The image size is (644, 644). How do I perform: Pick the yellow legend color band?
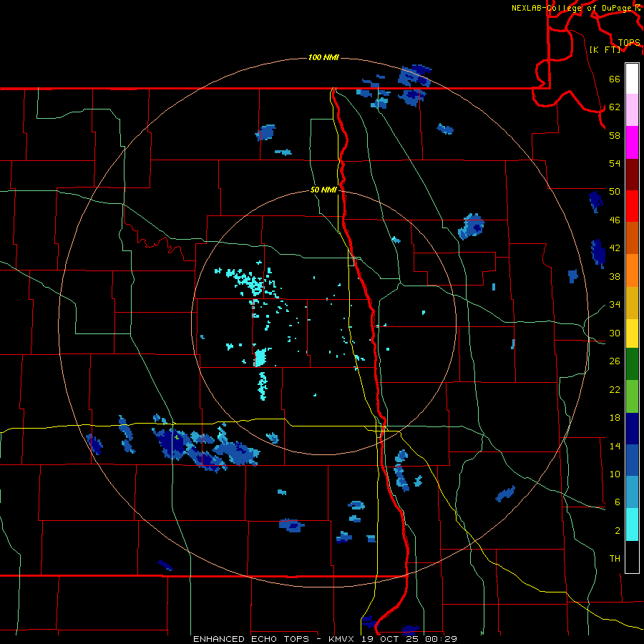632,333
